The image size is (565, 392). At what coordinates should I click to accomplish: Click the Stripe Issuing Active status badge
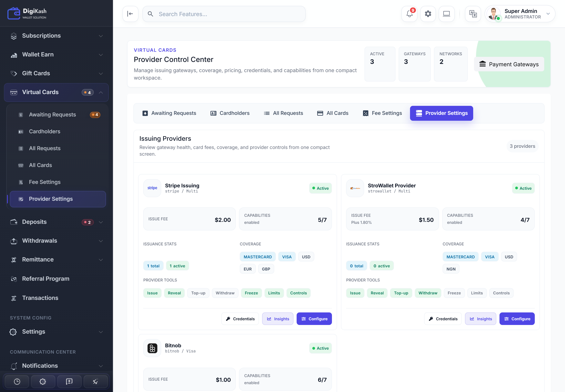click(x=320, y=188)
